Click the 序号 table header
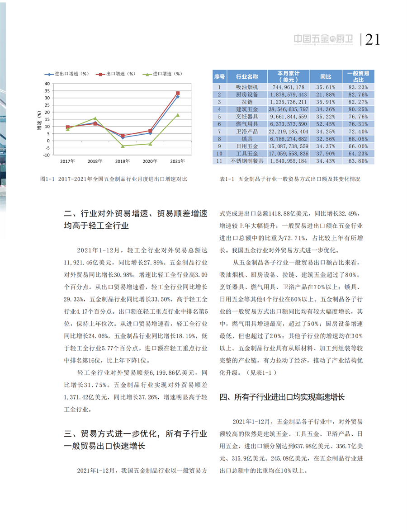The height and width of the screenshot is (532, 407). [x=220, y=77]
